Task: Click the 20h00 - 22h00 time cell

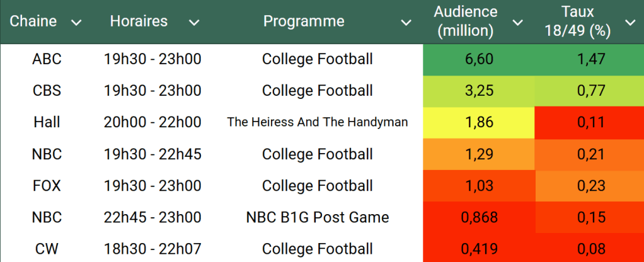Action: 152,122
